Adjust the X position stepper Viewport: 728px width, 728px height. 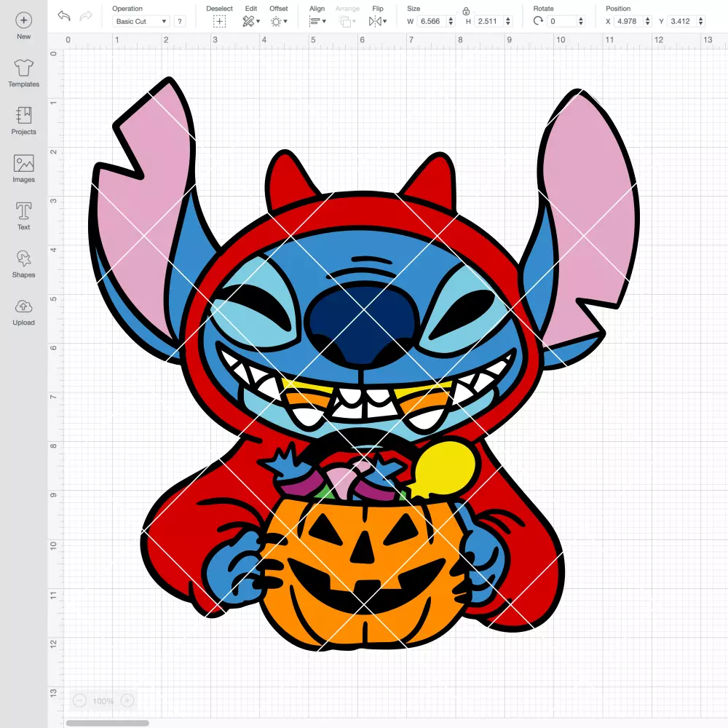648,21
